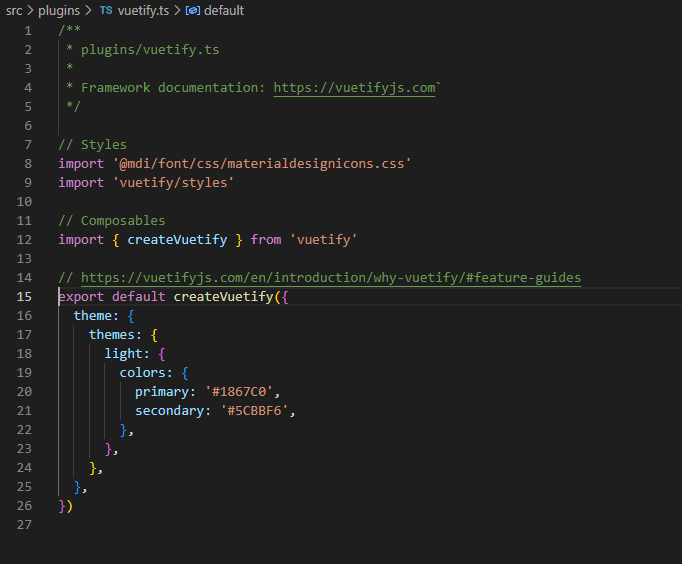Screen dimensions: 682x564
Task: Place cursor on 'export' keyword on line 15
Action: 81,297
